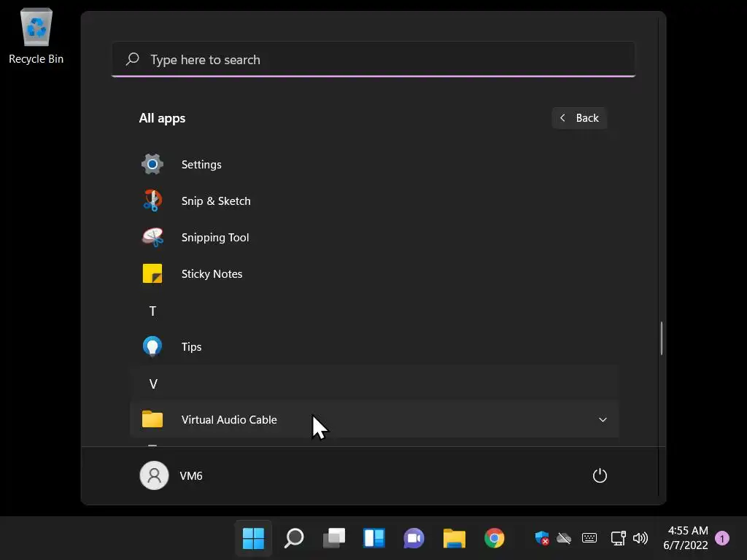747x560 pixels.
Task: Launch Google Chrome from the taskbar
Action: [495, 539]
